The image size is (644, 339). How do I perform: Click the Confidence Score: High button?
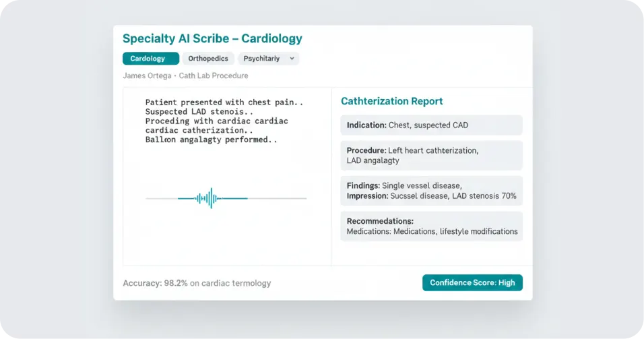[x=472, y=282]
